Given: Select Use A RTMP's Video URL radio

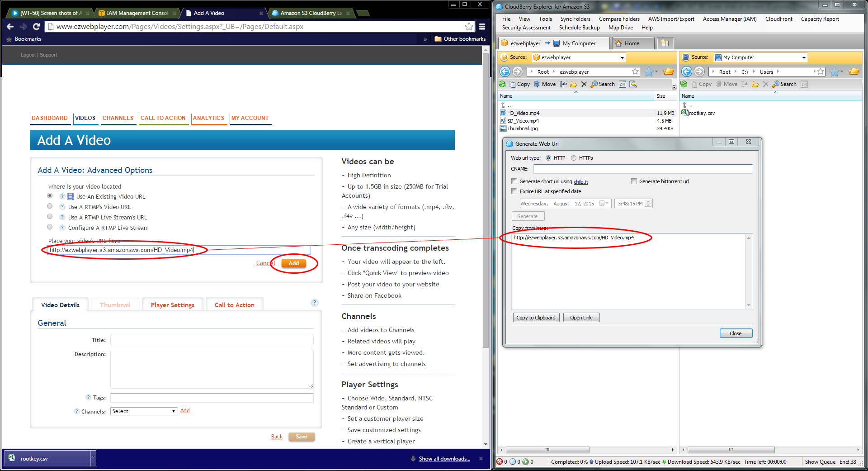Looking at the screenshot, I should coord(50,206).
